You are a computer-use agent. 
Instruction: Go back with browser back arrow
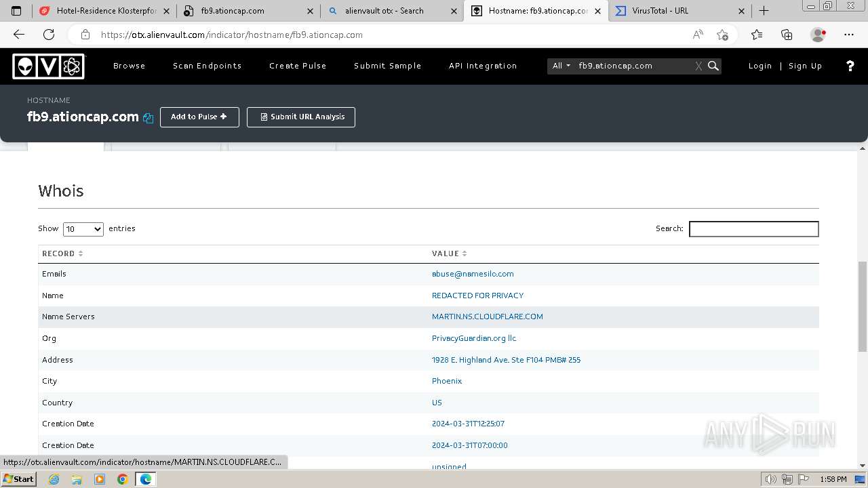(x=19, y=35)
